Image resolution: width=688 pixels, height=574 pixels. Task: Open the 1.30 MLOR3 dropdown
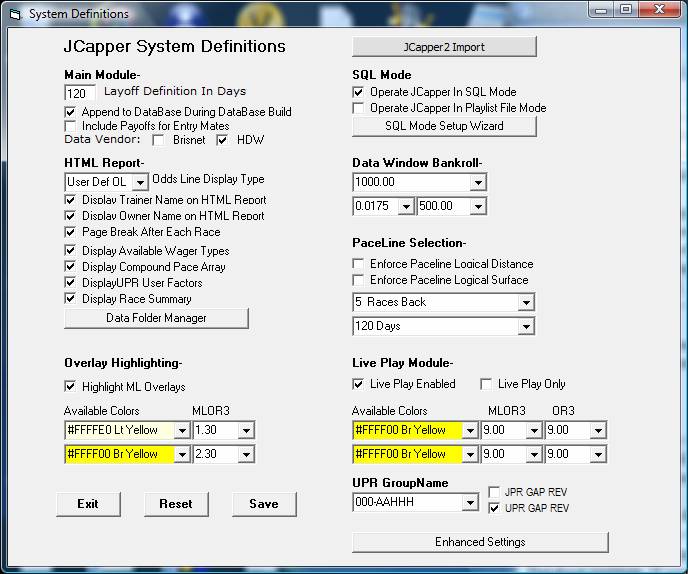[x=246, y=430]
